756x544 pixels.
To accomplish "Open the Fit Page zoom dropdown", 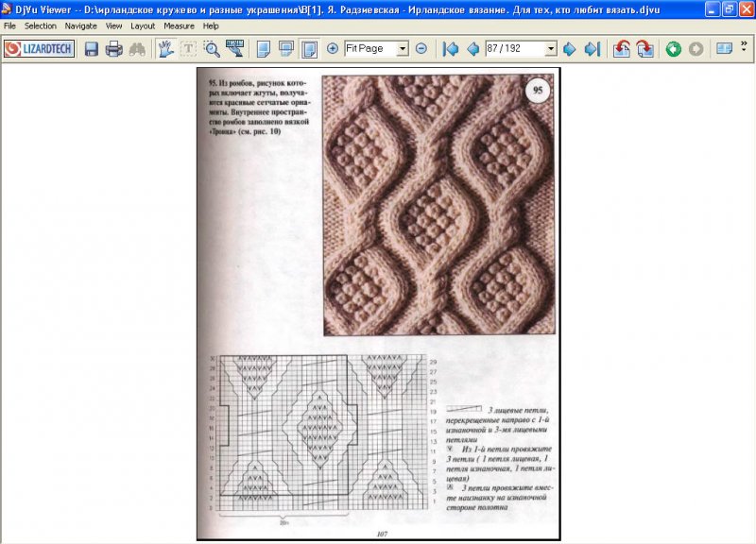I will click(x=403, y=49).
